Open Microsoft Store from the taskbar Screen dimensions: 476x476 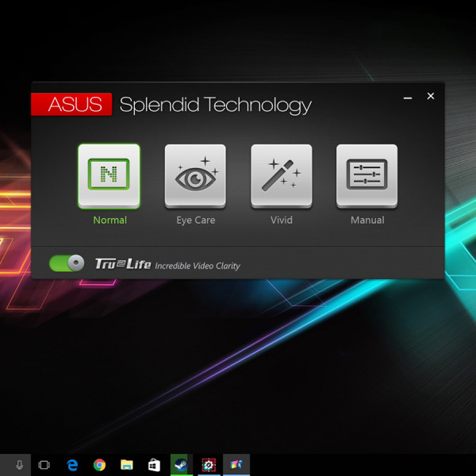point(154,465)
